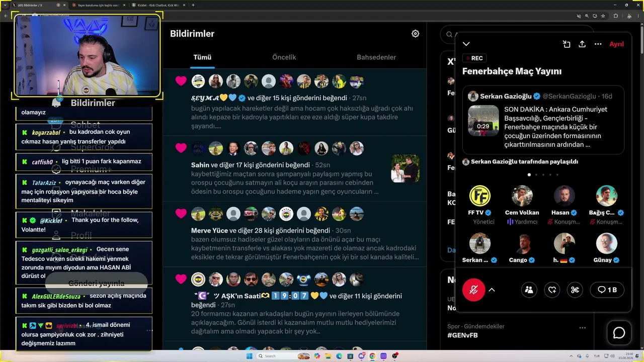Play the shared Serkan Gazioğlu video thumbnail
Viewport: 644px width, 362px height.
click(x=484, y=121)
